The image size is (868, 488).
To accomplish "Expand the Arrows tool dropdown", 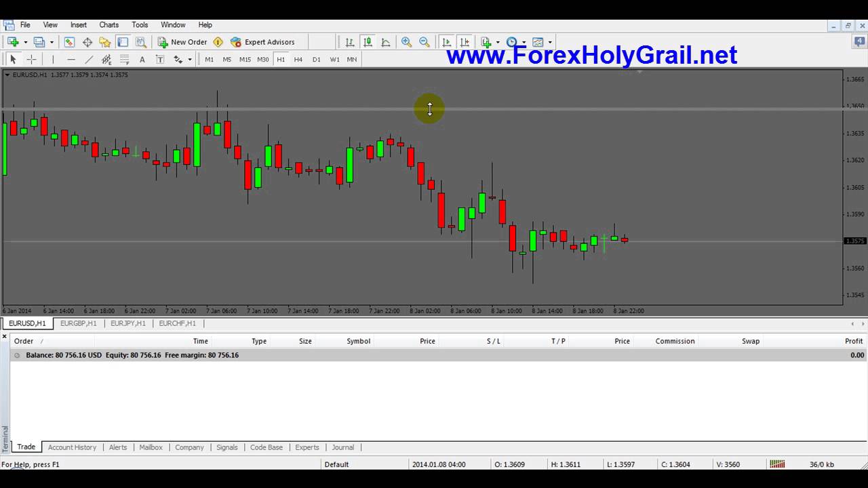I will tap(189, 60).
